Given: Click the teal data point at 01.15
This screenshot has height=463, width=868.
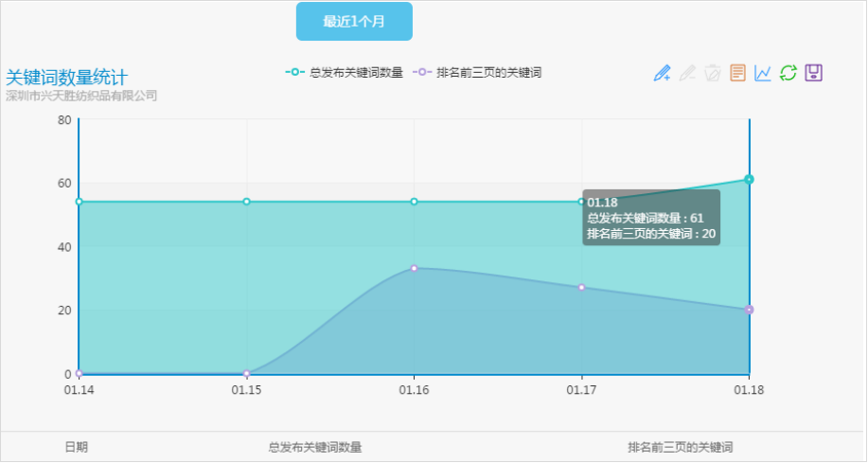Looking at the screenshot, I should coord(247,202).
